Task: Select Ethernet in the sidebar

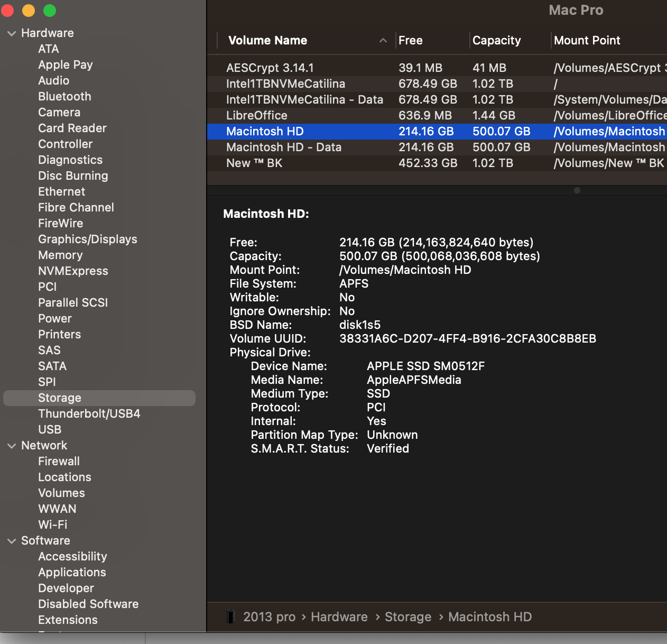Action: [62, 192]
